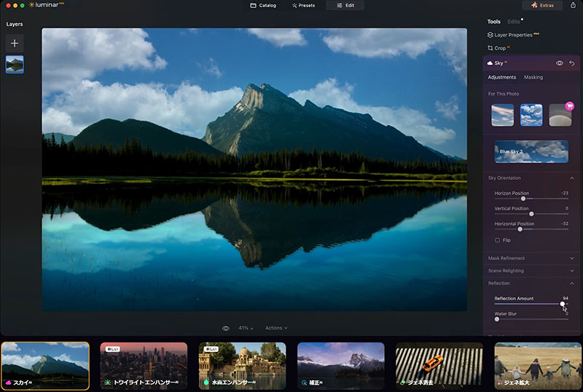
Task: Add a new layer with plus button
Action: click(x=15, y=43)
